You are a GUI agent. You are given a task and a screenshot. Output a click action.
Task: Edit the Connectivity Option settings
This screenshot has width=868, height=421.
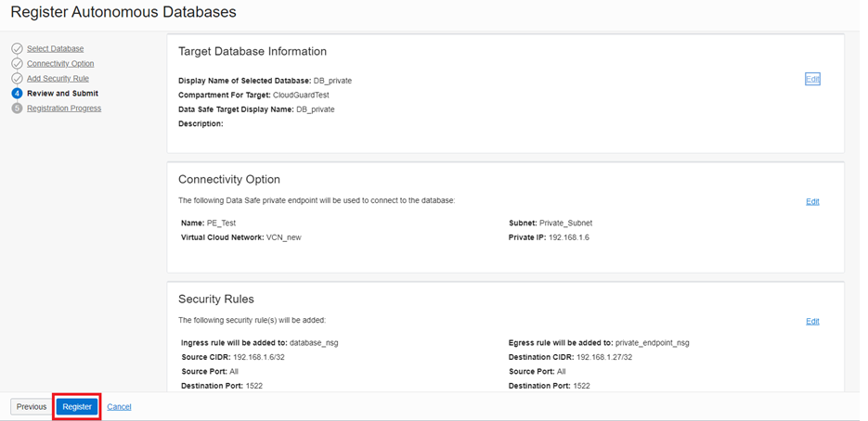point(812,201)
